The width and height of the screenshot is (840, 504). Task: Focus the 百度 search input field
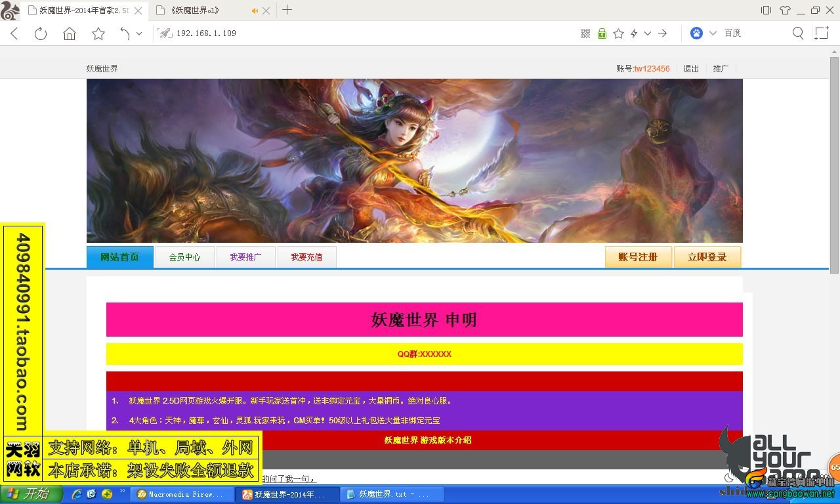pyautogui.click(x=755, y=33)
